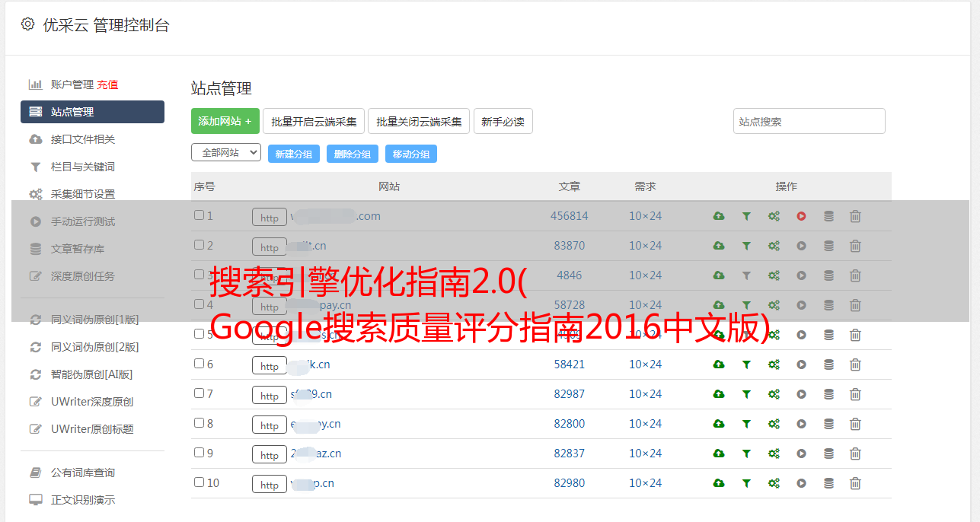
Task: Click the gear icon beside 优采云 header
Action: pyautogui.click(x=28, y=24)
